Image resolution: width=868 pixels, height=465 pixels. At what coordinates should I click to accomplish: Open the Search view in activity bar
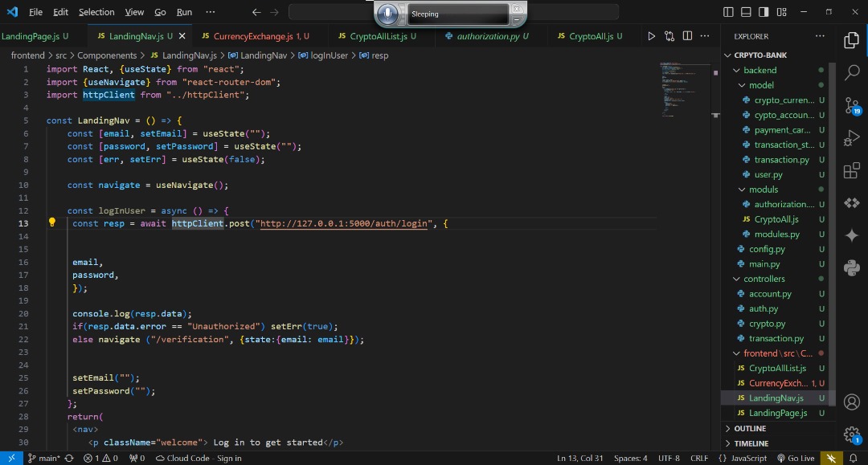851,72
